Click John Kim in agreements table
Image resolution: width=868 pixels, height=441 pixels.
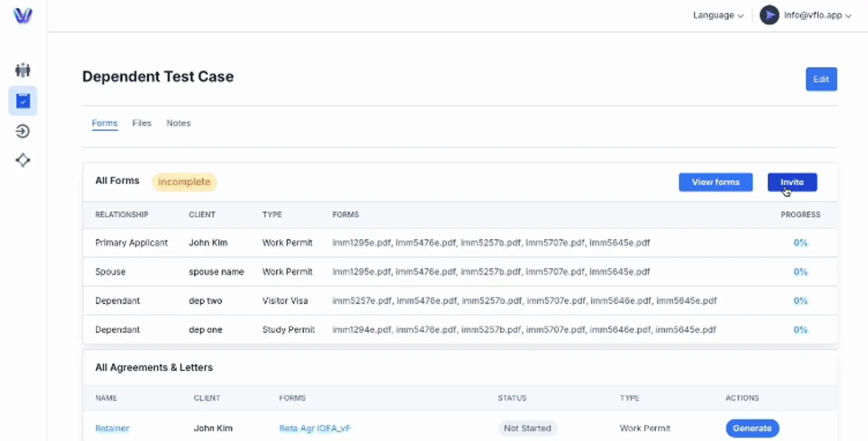pos(213,428)
